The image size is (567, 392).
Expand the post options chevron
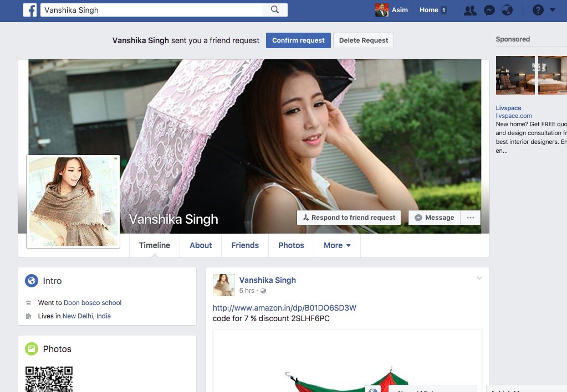pyautogui.click(x=479, y=278)
